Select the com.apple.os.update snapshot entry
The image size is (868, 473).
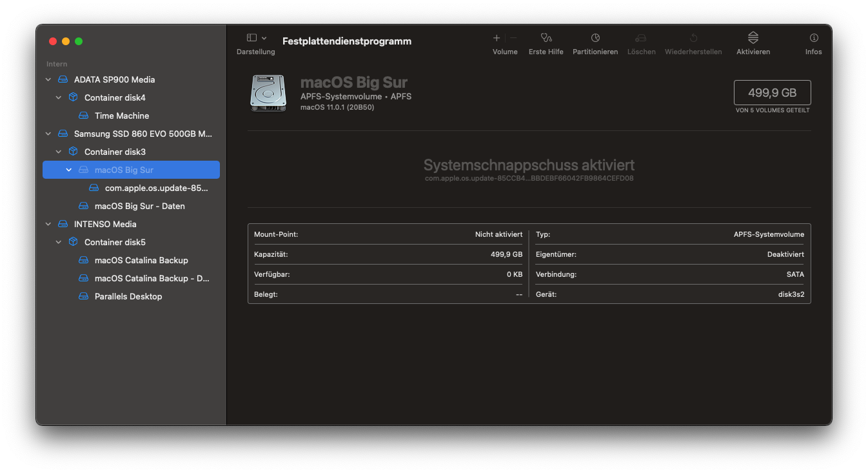156,188
